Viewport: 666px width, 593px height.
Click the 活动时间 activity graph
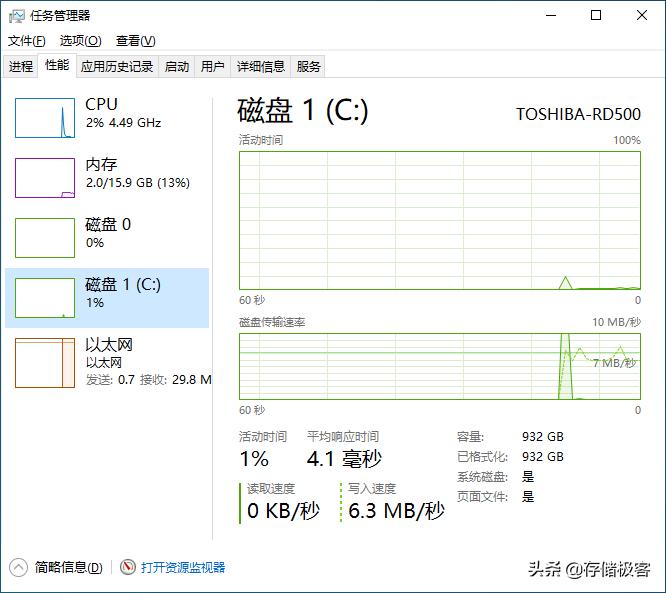440,220
